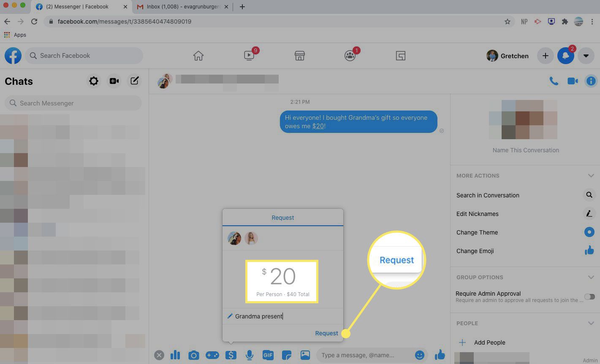Click the games controller icon

[x=212, y=355]
